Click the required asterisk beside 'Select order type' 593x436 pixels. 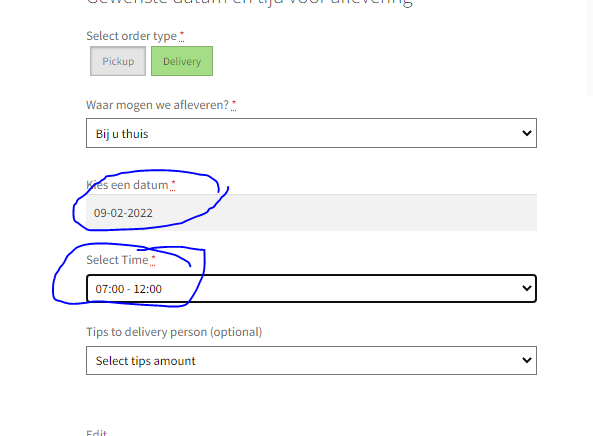pyautogui.click(x=182, y=36)
